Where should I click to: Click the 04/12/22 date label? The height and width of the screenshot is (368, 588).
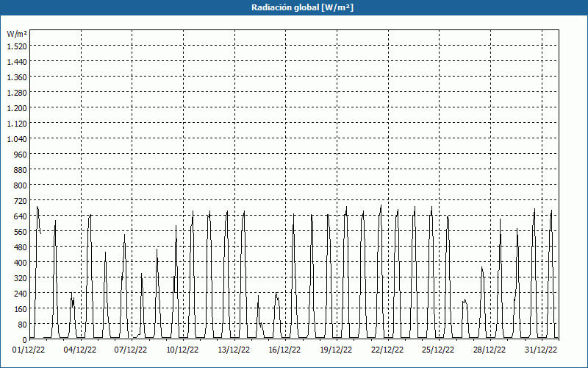[x=80, y=350]
